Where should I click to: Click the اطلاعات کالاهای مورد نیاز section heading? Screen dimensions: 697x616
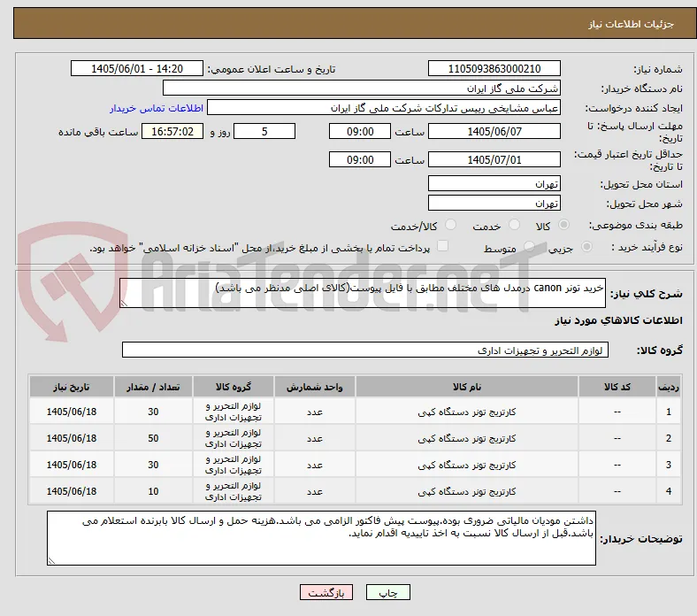coord(618,320)
